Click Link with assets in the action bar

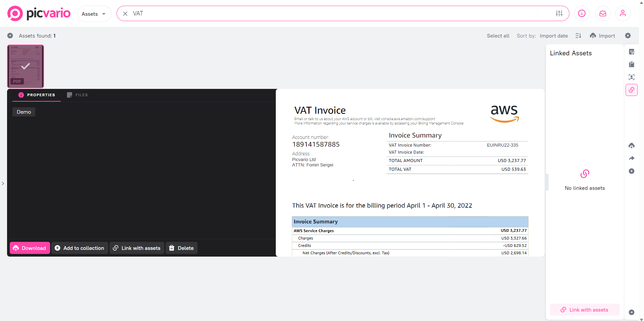click(137, 248)
